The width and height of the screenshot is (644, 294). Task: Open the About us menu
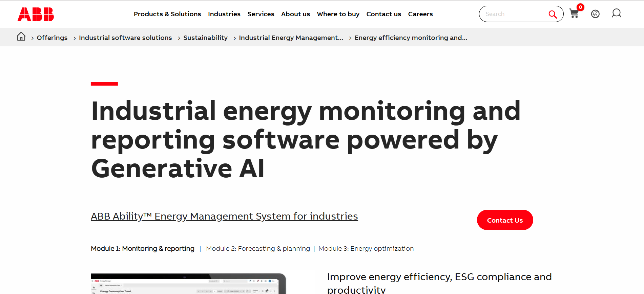point(295,14)
